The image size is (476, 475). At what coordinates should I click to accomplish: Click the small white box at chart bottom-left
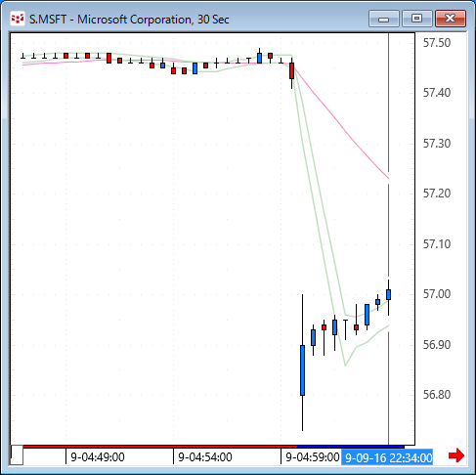(x=17, y=455)
